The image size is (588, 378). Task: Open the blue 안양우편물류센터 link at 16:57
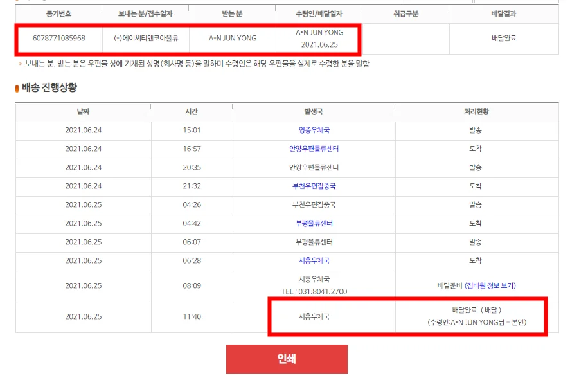point(314,149)
